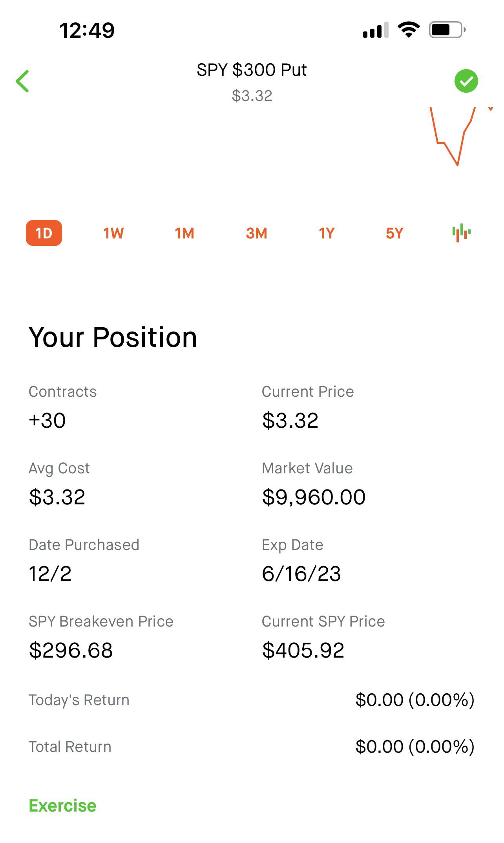Show the 3M price chart
The width and height of the screenshot is (504, 843).
click(x=256, y=233)
